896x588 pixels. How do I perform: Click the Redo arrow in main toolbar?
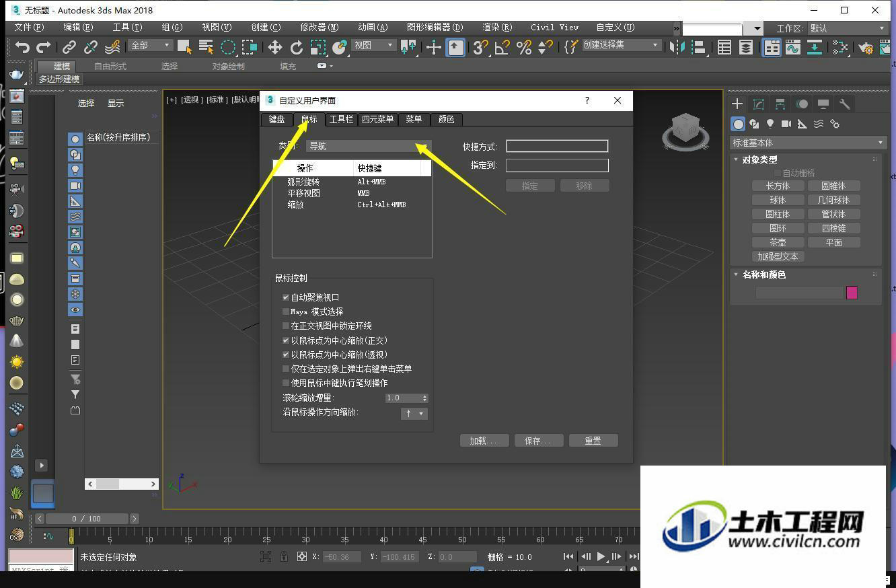pos(44,47)
